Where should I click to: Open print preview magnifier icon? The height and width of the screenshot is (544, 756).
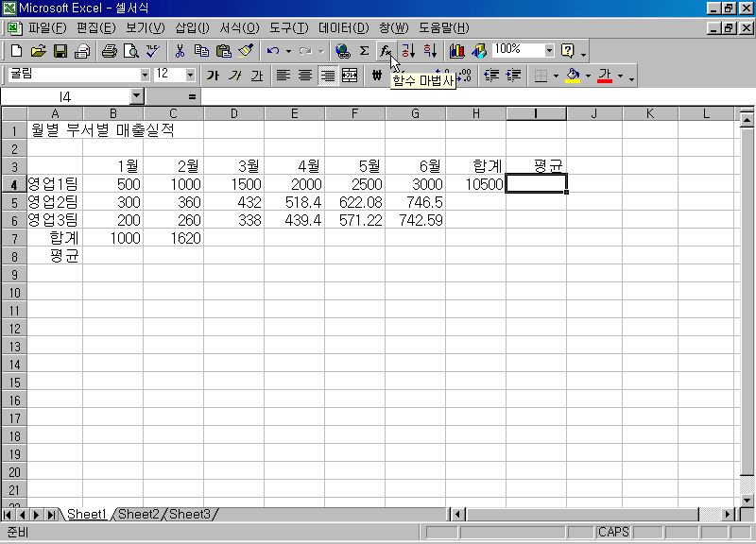(131, 51)
